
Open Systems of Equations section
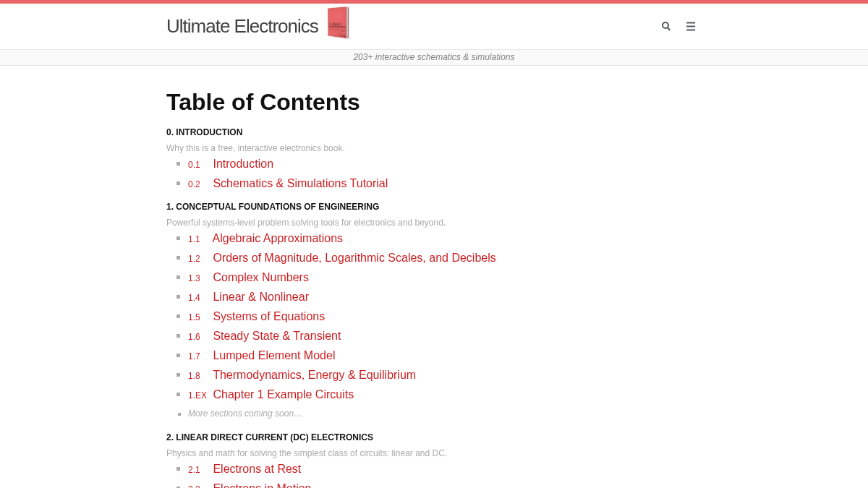click(x=269, y=317)
